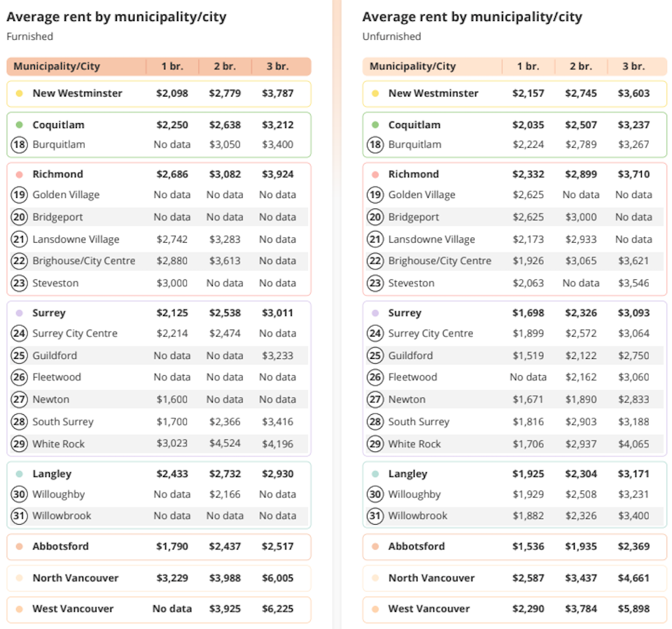Select North Vancouver row in the Unfurnished table
Viewport: 672px width, 629px height.
pyautogui.click(x=514, y=578)
